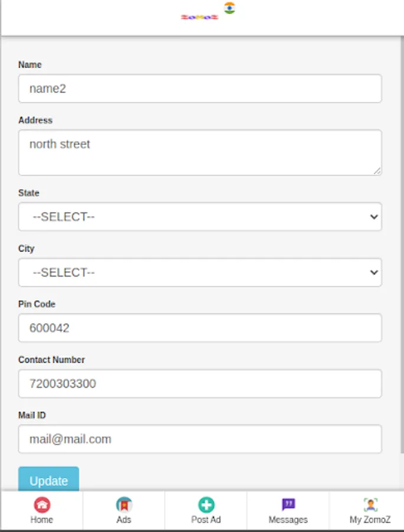
Task: Open the Ads bookmark icon
Action: coord(124,505)
